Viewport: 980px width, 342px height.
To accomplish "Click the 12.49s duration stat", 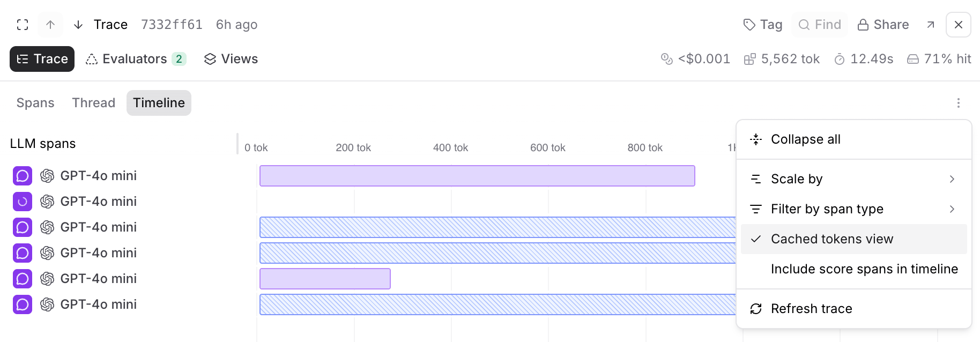I will (x=864, y=59).
